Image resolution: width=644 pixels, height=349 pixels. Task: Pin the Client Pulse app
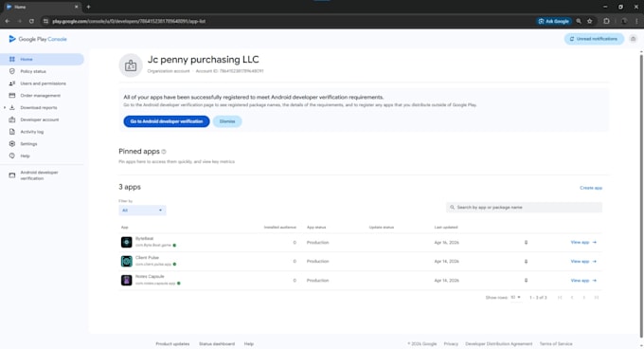coord(526,262)
